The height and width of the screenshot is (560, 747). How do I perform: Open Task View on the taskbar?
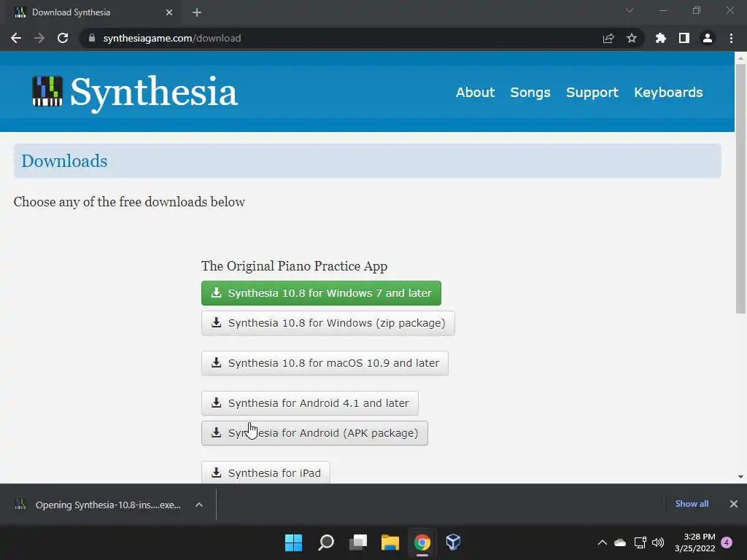(x=358, y=542)
